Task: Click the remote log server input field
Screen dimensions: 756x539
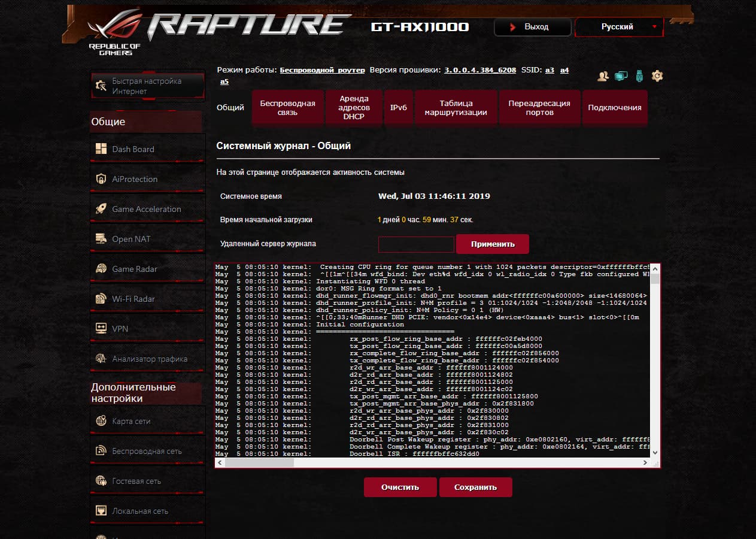Action: click(416, 244)
